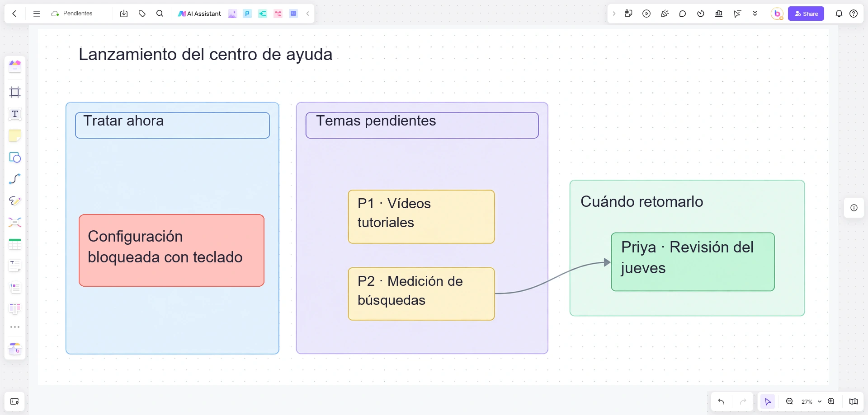This screenshot has width=868, height=415.
Task: Select the P1 · Vídeos tutoriales card
Action: click(x=421, y=217)
